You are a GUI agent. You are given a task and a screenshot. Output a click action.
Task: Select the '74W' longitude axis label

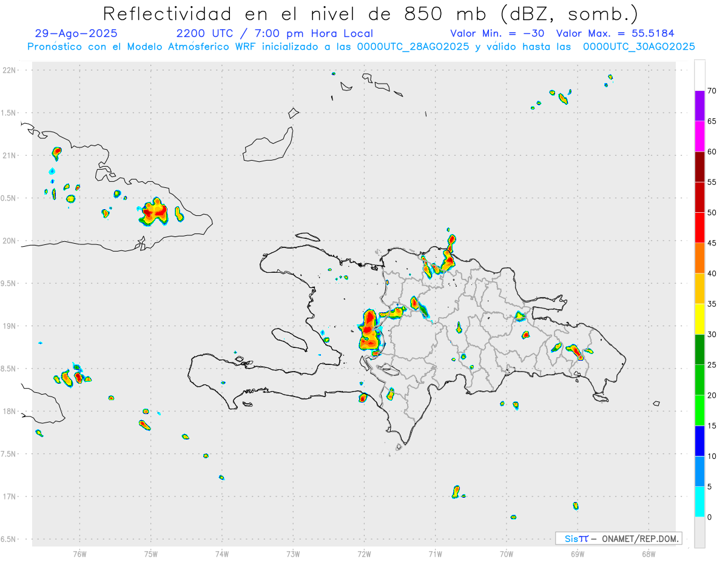coord(222,553)
